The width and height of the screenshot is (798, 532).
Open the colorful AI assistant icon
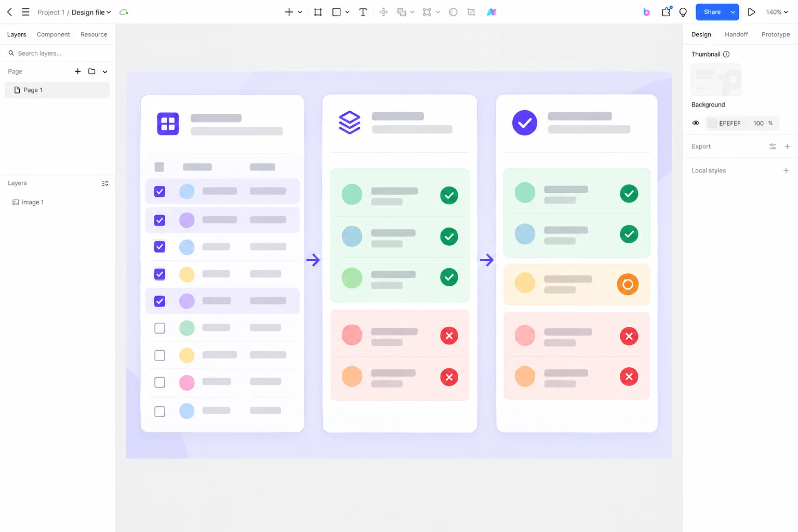point(491,12)
